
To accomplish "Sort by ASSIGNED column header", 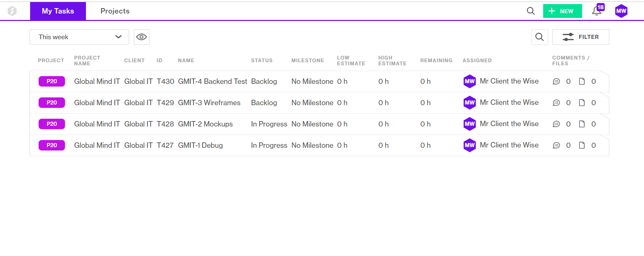I will (477, 61).
